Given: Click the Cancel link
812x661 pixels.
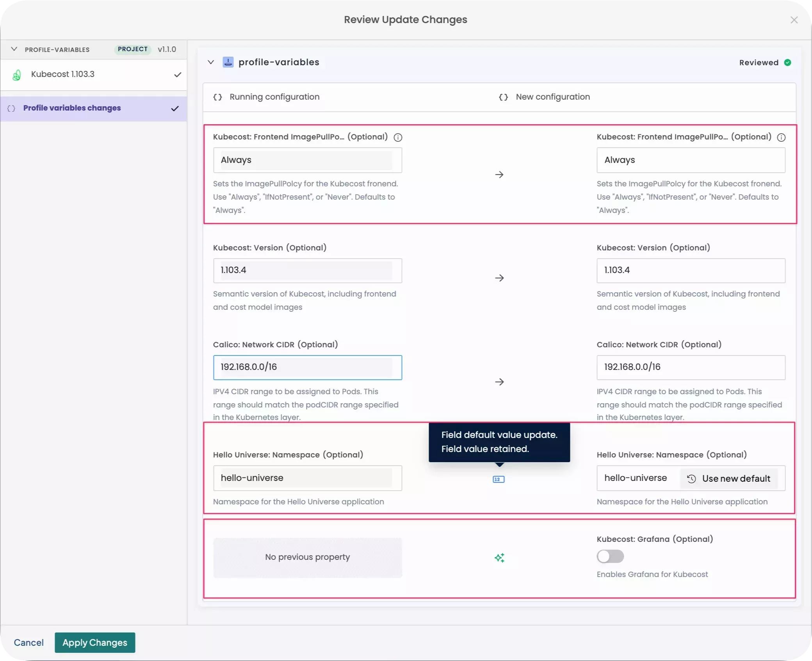Looking at the screenshot, I should [28, 643].
